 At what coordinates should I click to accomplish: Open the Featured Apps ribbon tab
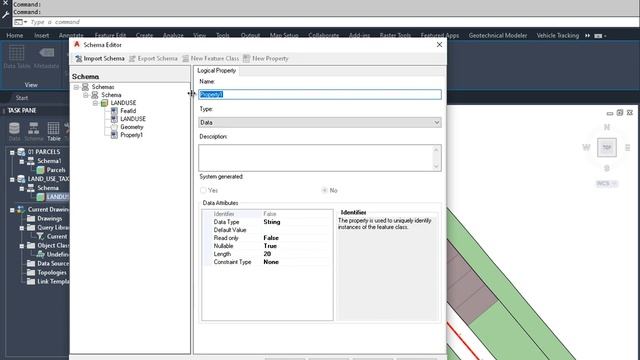[440, 36]
